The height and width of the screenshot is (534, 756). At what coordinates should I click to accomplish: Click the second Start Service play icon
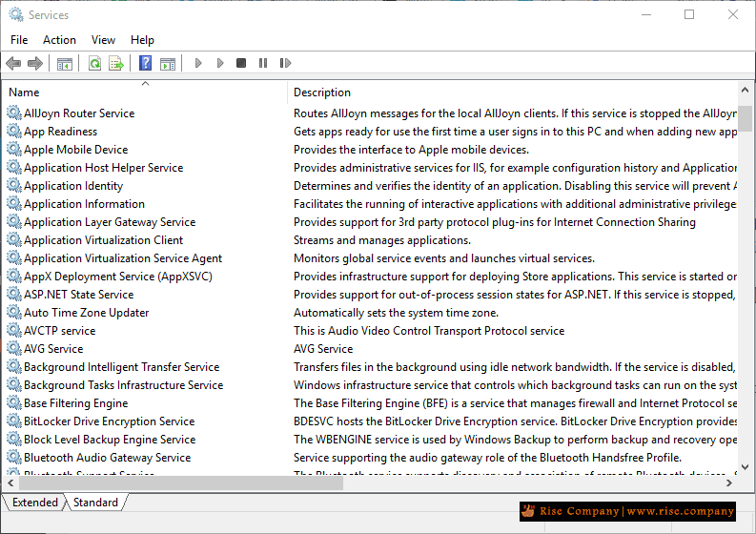click(220, 63)
